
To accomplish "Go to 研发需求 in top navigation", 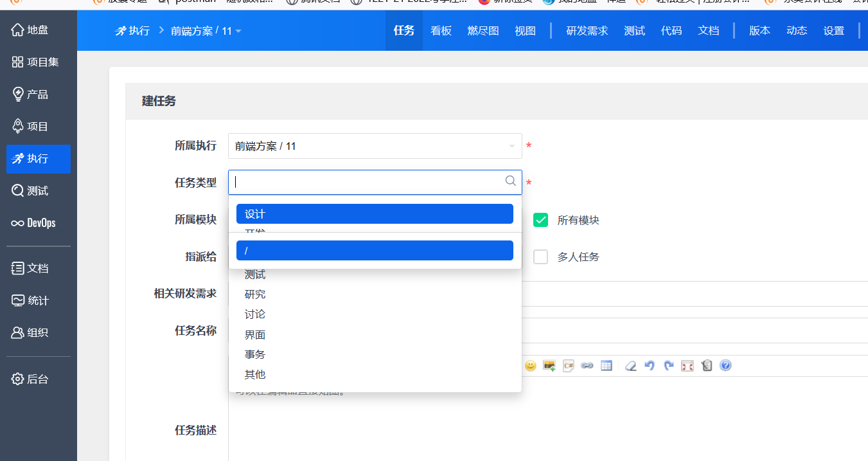I will click(x=587, y=31).
